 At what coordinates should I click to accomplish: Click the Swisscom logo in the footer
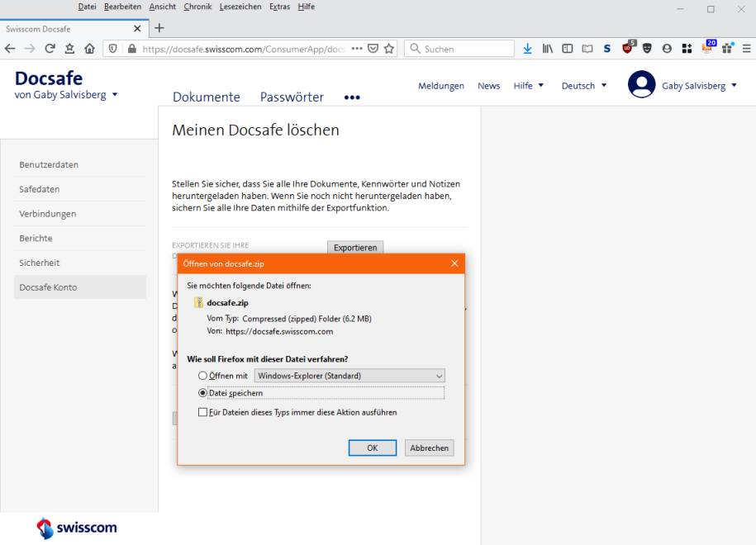(x=77, y=528)
